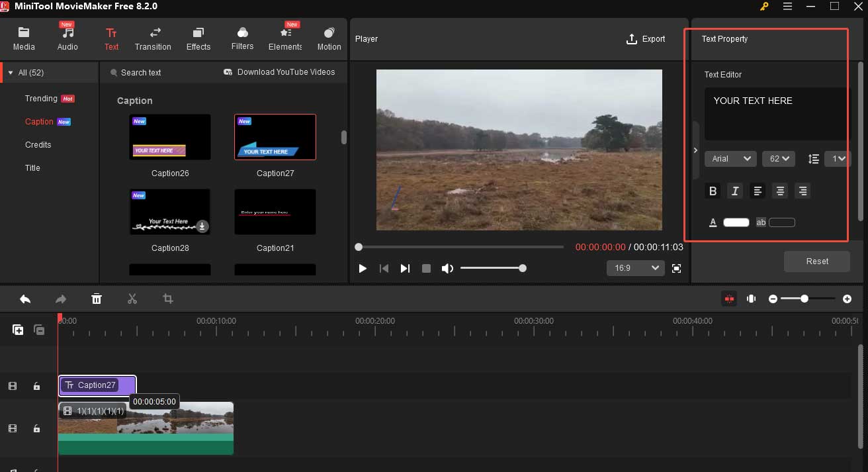The image size is (868, 472).
Task: Collapse the Text Property panel arrow
Action: click(695, 150)
